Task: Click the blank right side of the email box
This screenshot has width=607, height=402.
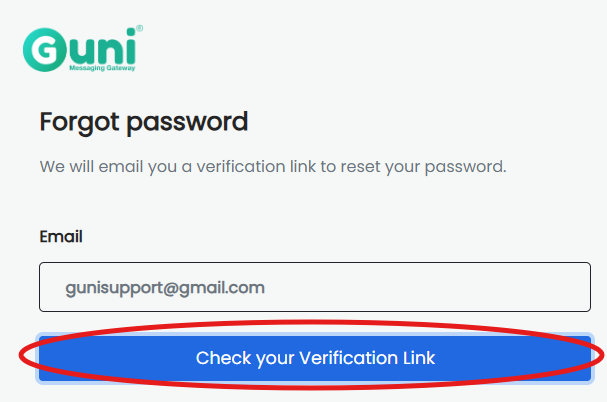Action: pos(426,287)
